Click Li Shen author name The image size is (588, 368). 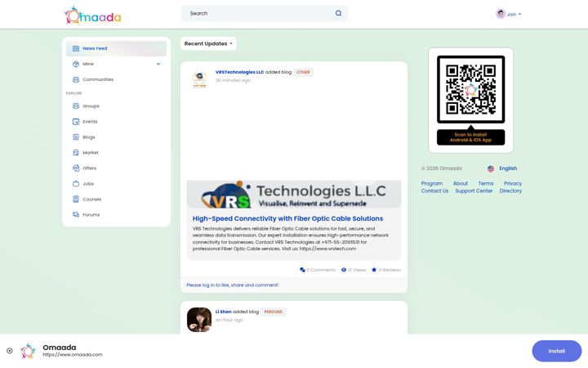223,312
